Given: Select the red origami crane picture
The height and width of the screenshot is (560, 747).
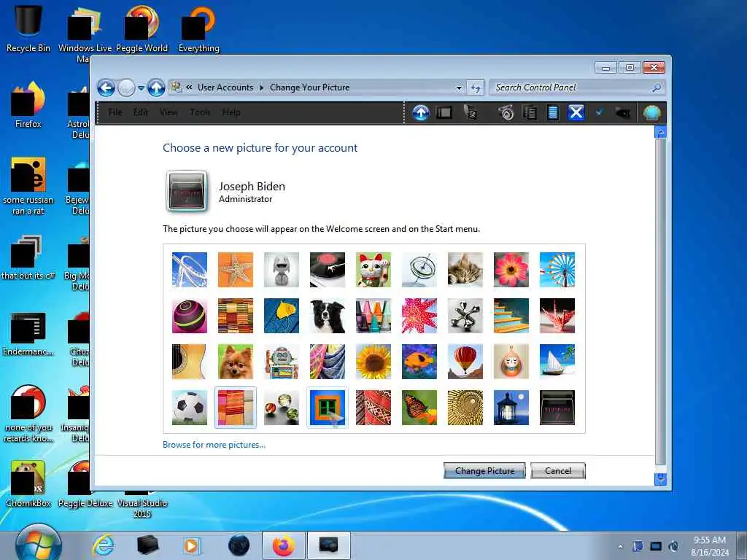Looking at the screenshot, I should 557,316.
